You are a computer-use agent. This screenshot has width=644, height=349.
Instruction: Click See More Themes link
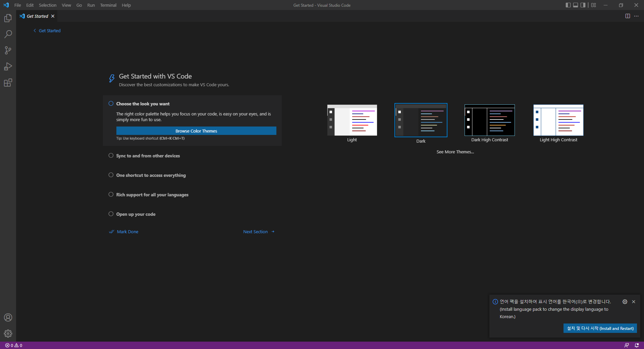click(455, 152)
